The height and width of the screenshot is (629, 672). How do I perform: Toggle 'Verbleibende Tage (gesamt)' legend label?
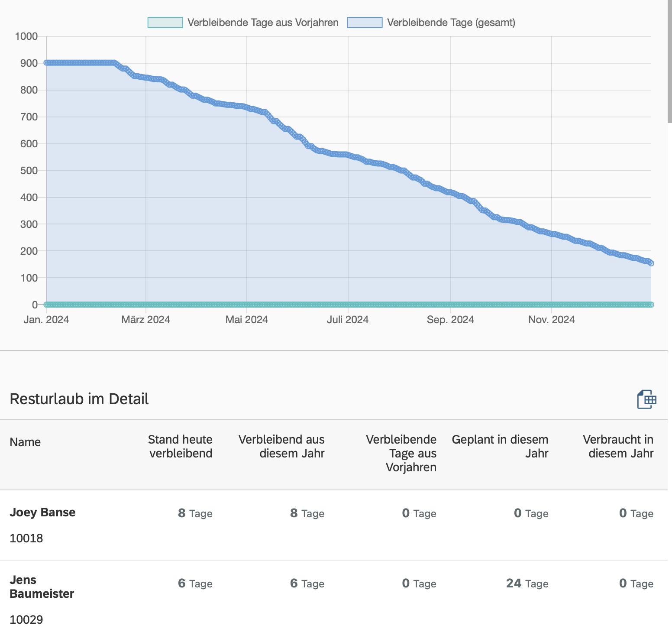(x=451, y=23)
